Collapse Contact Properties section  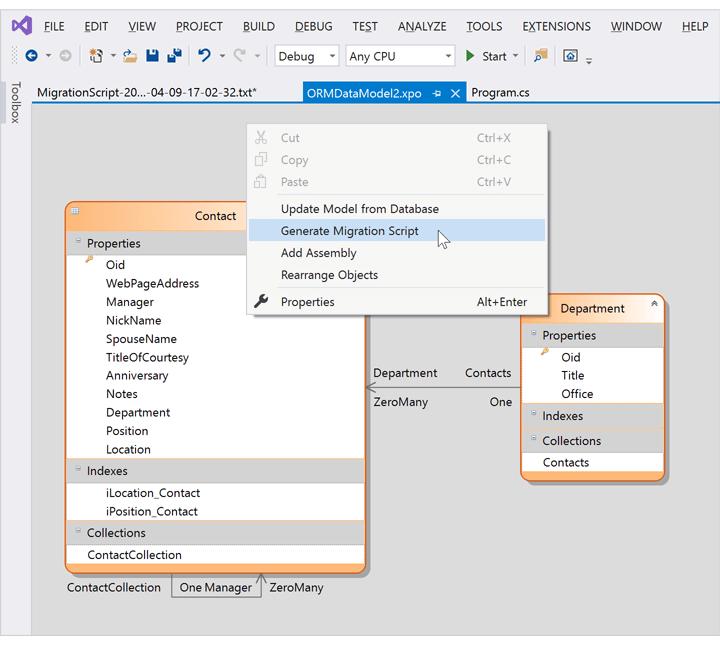(x=78, y=241)
